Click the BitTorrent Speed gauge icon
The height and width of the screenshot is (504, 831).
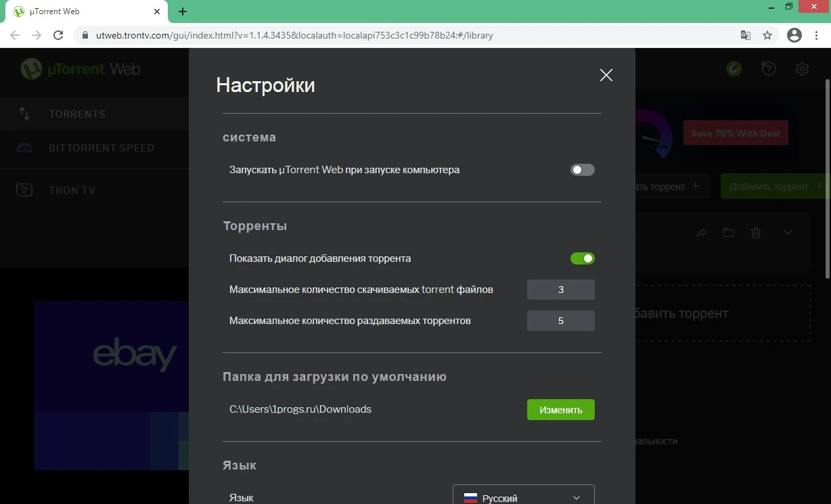(x=24, y=148)
